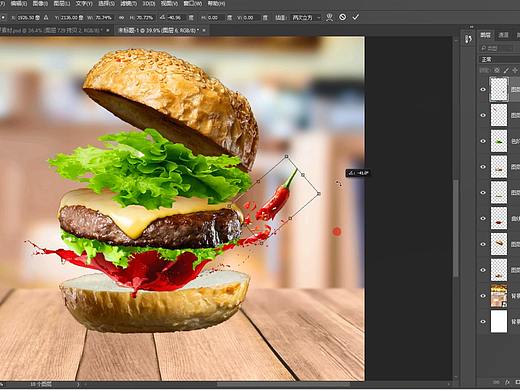Hide the blurred restaurant background layer
This screenshot has height=390, width=520.
pos(483,296)
